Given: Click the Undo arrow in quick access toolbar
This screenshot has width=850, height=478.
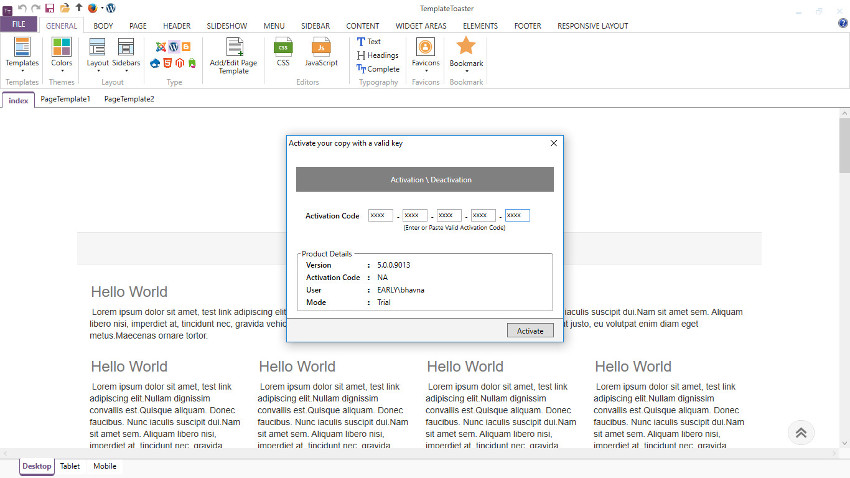Looking at the screenshot, I should pyautogui.click(x=22, y=8).
